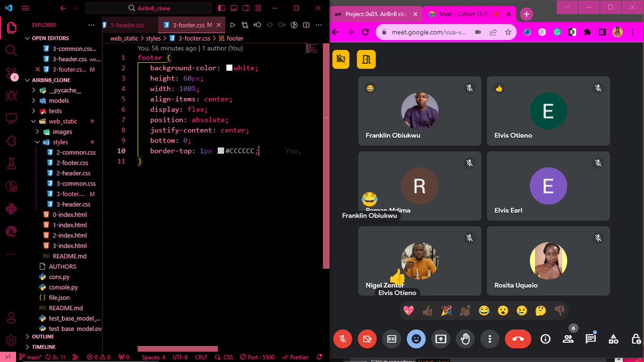Open notifications bell in VS Code status bar

coord(319,357)
